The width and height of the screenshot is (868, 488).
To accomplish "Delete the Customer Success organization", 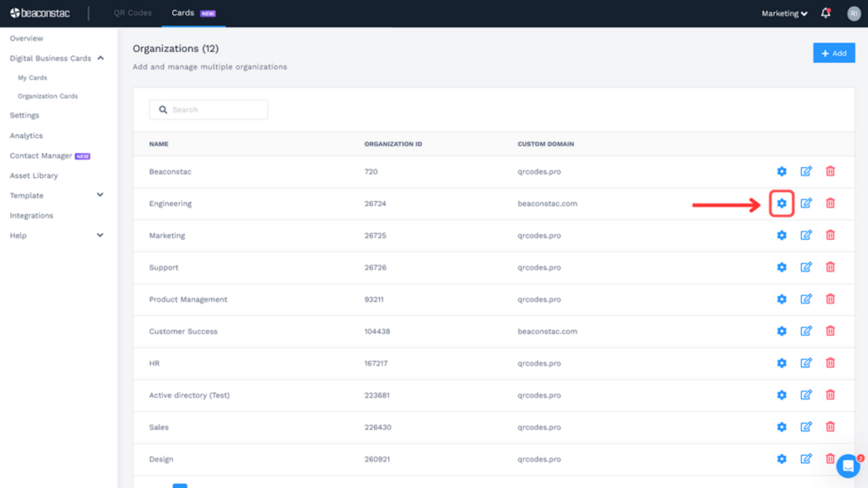I will tap(830, 331).
